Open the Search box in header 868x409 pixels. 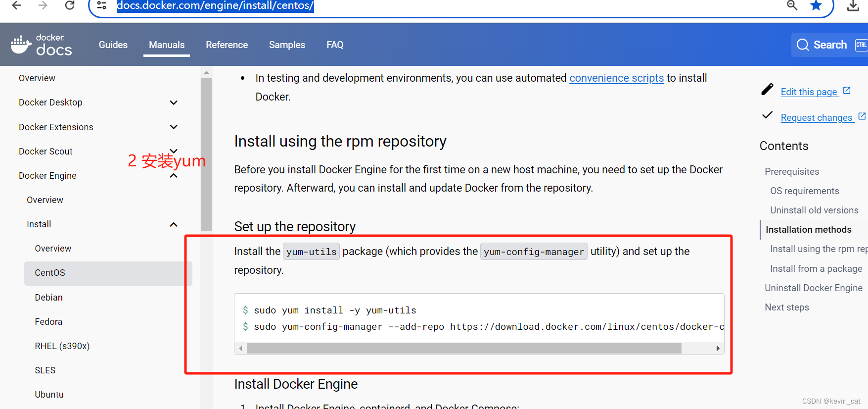click(829, 45)
